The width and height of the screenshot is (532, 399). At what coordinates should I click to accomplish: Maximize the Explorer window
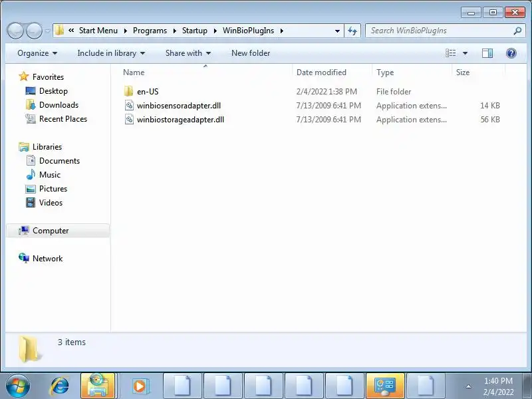(x=493, y=13)
